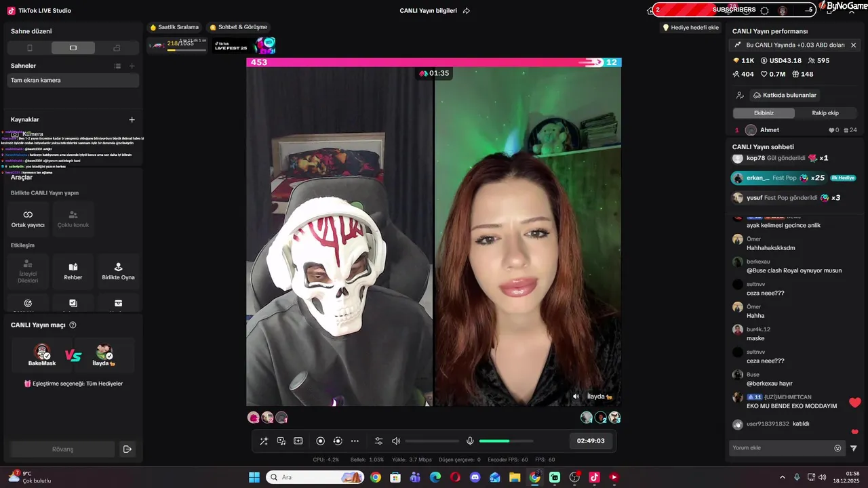This screenshot has height=488, width=868.
Task: Open the taskbar weather widget
Action: point(30,477)
